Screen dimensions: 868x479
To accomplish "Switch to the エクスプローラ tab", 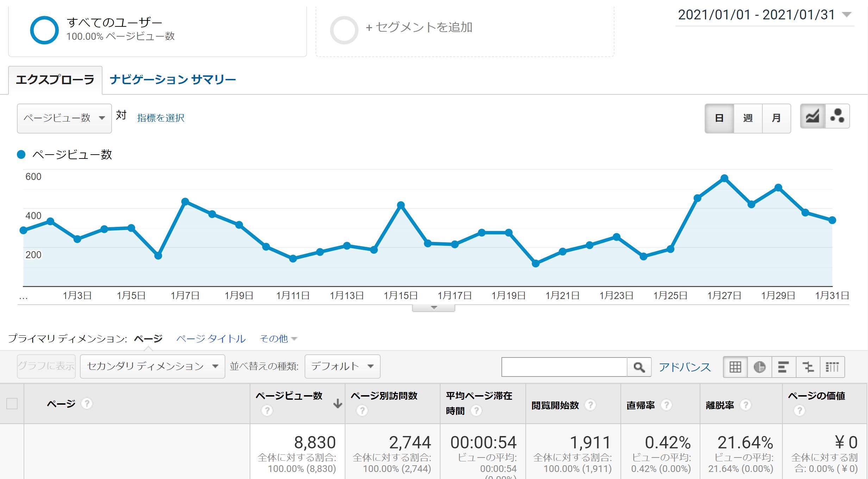I will 55,80.
